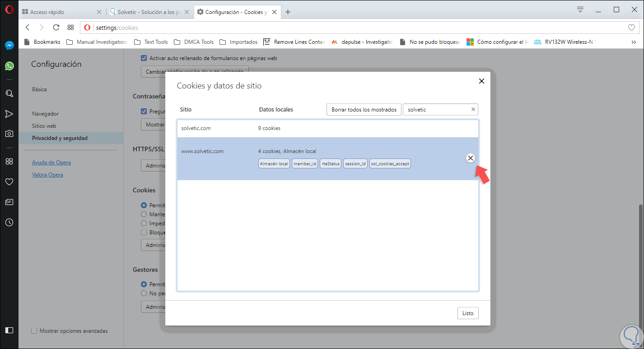Toggle the checkbox under Contraseñas

144,111
